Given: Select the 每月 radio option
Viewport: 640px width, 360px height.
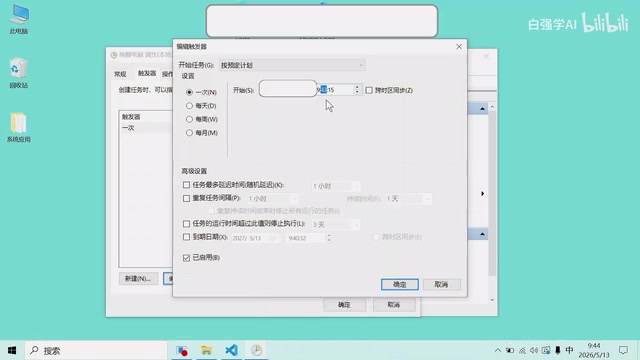Looking at the screenshot, I should pos(189,133).
